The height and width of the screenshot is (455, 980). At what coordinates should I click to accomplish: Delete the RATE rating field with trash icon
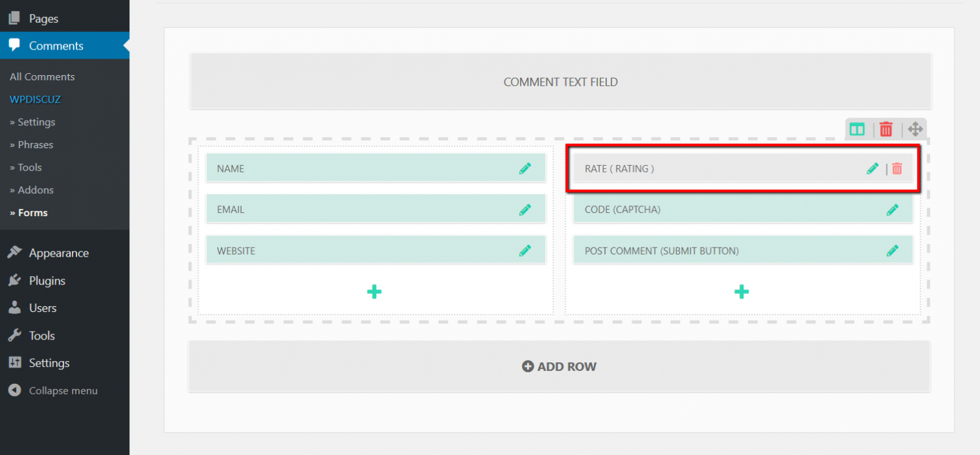(x=897, y=168)
